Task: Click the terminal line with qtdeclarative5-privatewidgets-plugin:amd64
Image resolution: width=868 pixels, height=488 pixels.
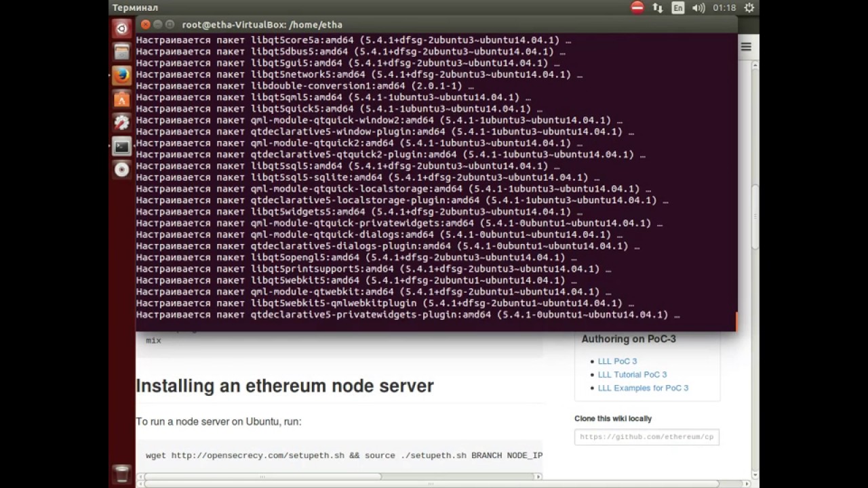Action: (408, 314)
